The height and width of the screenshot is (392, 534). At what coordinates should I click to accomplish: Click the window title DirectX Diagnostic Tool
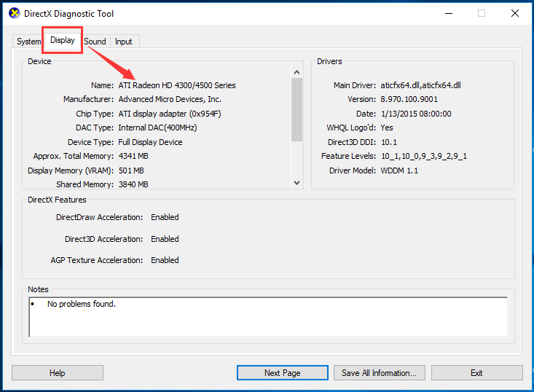click(x=68, y=14)
